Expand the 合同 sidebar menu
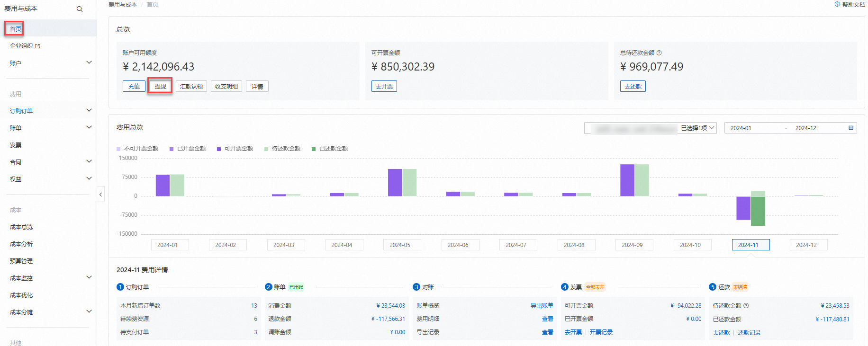Screen dimensions: 868x346 point(89,161)
